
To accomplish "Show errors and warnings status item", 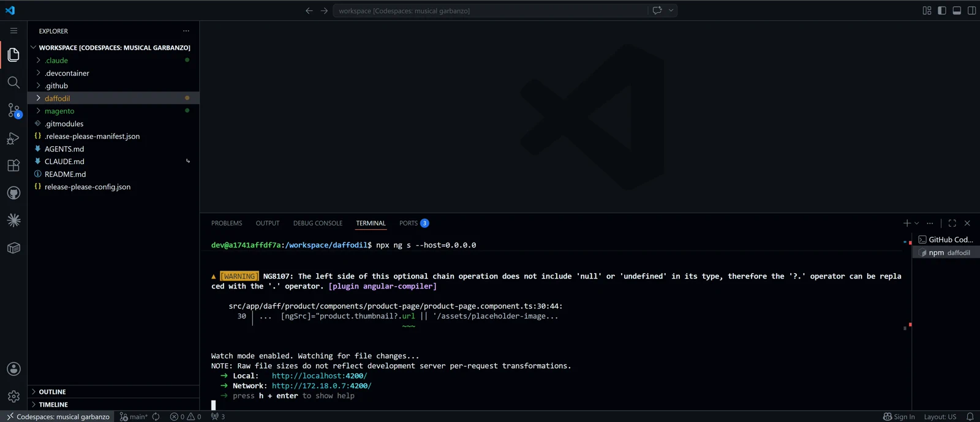I will (x=186, y=416).
